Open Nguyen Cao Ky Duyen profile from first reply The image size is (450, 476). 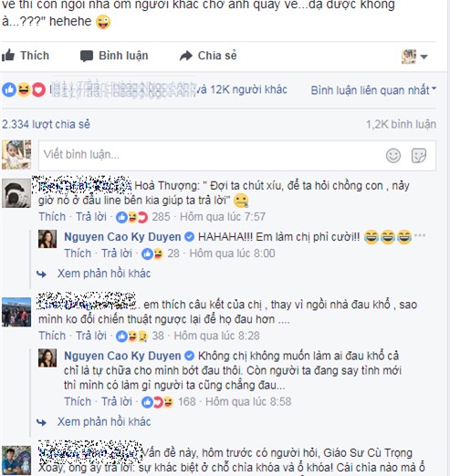122,237
